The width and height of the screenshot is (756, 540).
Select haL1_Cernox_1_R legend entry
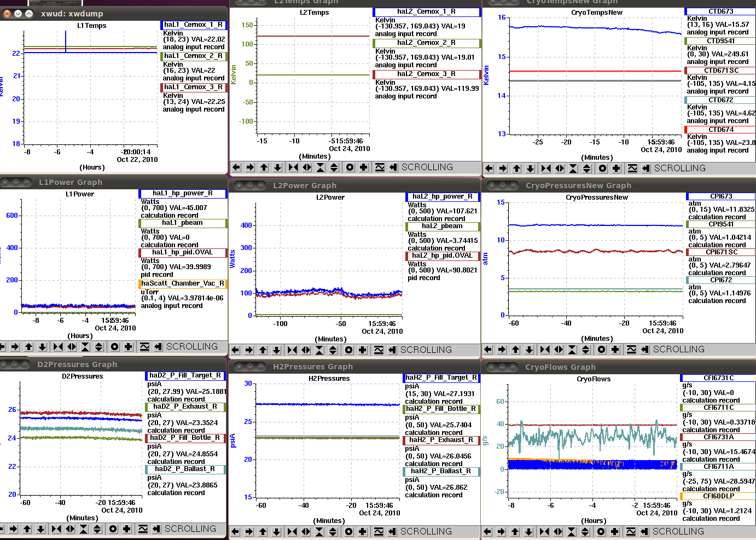point(193,25)
